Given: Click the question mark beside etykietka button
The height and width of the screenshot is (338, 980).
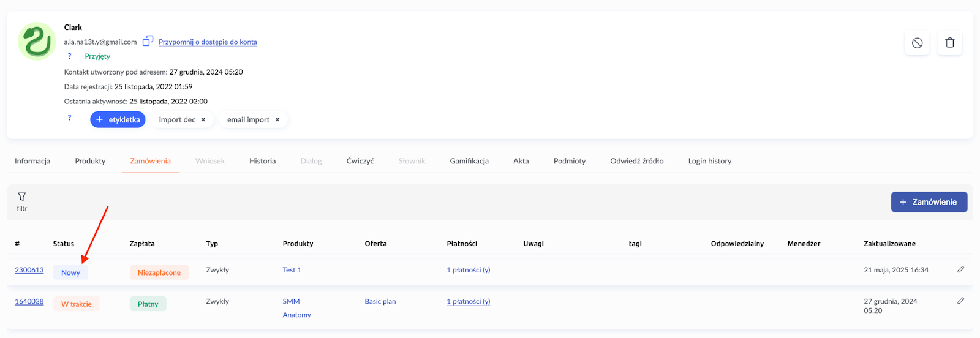Looking at the screenshot, I should coord(69,118).
